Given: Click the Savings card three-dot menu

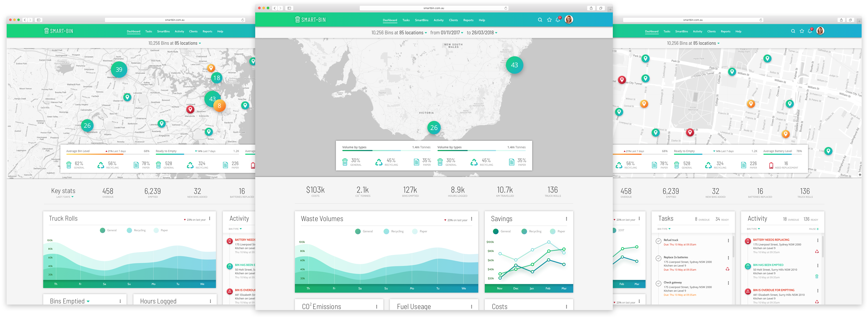Looking at the screenshot, I should click(x=567, y=219).
